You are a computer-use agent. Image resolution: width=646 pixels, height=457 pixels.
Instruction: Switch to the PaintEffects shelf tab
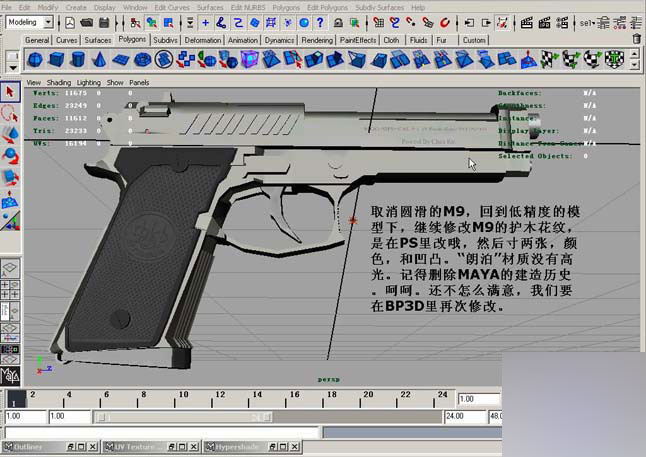coord(358,40)
